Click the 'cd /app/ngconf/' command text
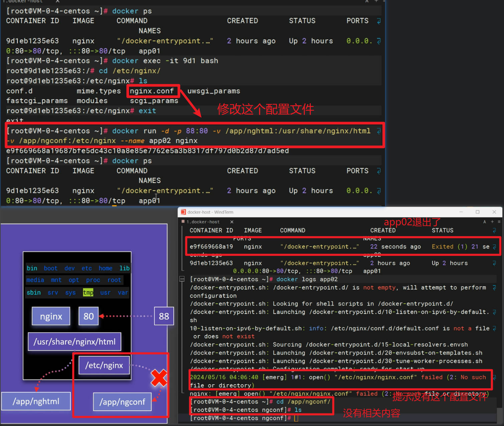 click(303, 402)
